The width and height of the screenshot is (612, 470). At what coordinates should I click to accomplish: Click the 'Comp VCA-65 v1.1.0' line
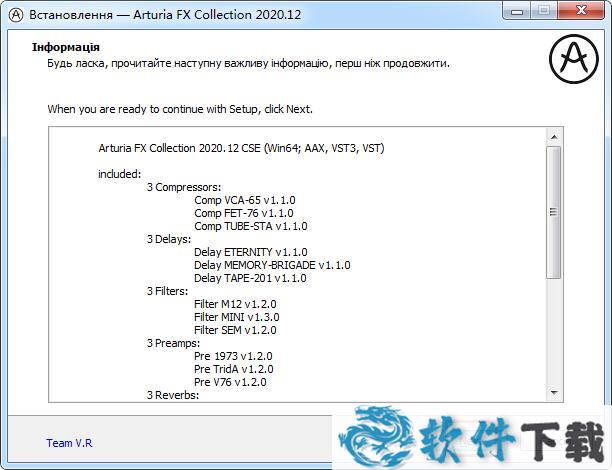[x=244, y=200]
